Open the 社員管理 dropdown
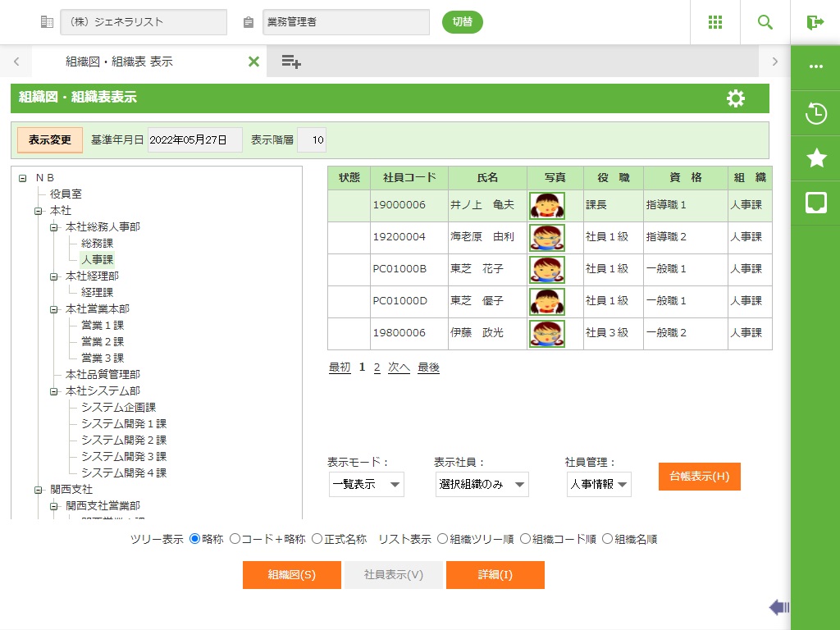The image size is (840, 630). pyautogui.click(x=599, y=485)
